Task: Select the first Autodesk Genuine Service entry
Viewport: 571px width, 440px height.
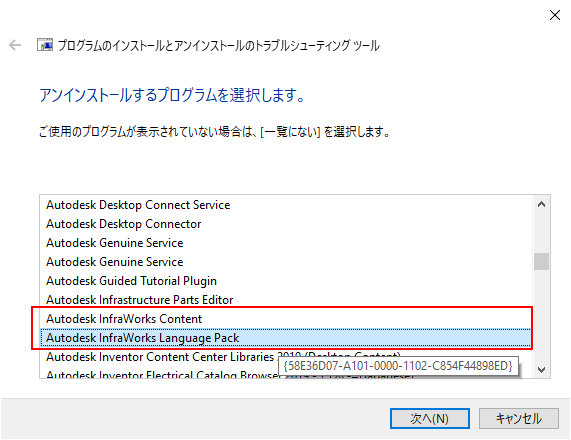Action: 286,243
